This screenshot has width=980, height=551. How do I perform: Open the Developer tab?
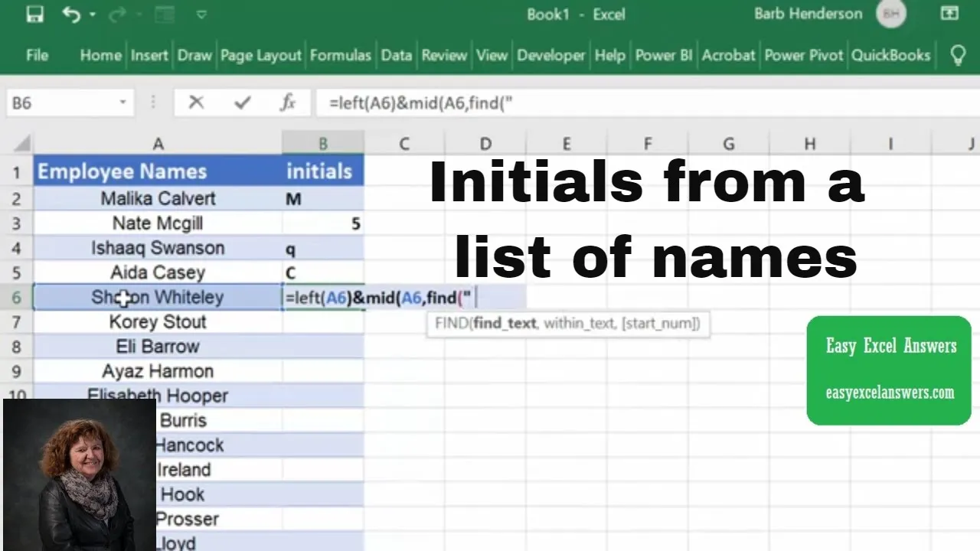pyautogui.click(x=551, y=55)
